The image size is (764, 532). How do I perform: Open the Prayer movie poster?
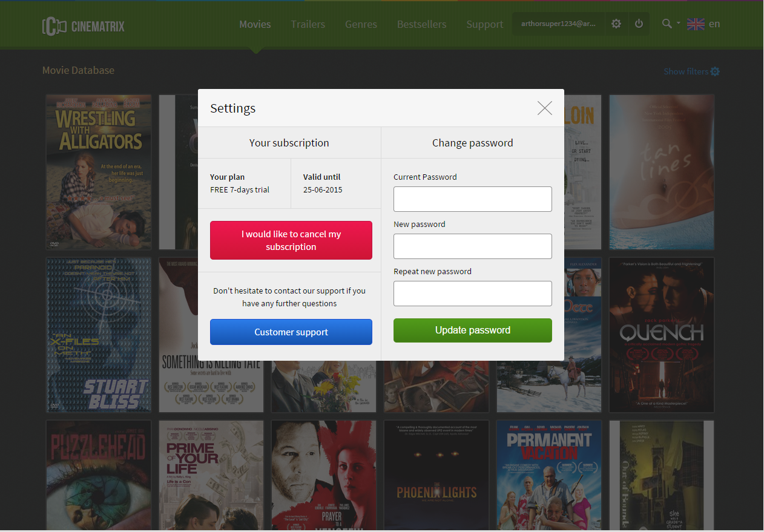[x=324, y=475]
